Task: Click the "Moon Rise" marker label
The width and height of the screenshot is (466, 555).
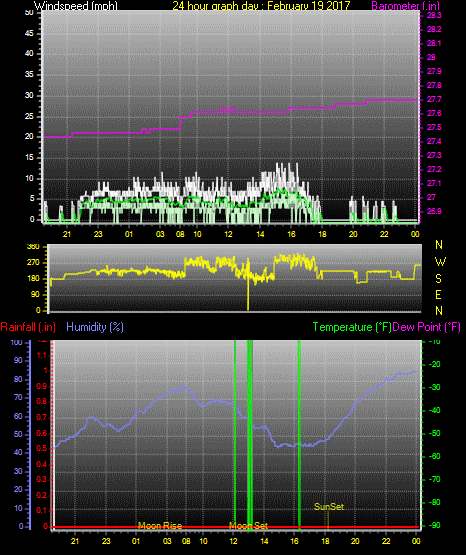Action: 160,526
